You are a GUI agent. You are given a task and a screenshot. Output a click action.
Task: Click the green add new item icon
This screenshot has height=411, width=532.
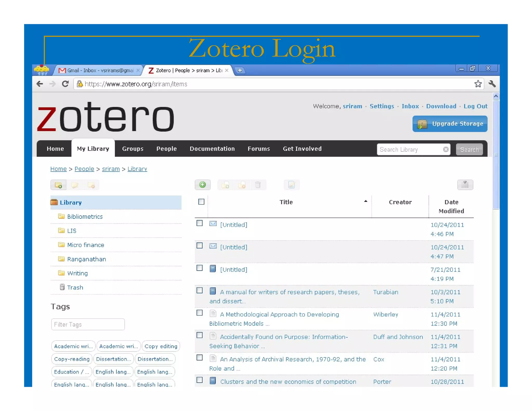pyautogui.click(x=202, y=185)
